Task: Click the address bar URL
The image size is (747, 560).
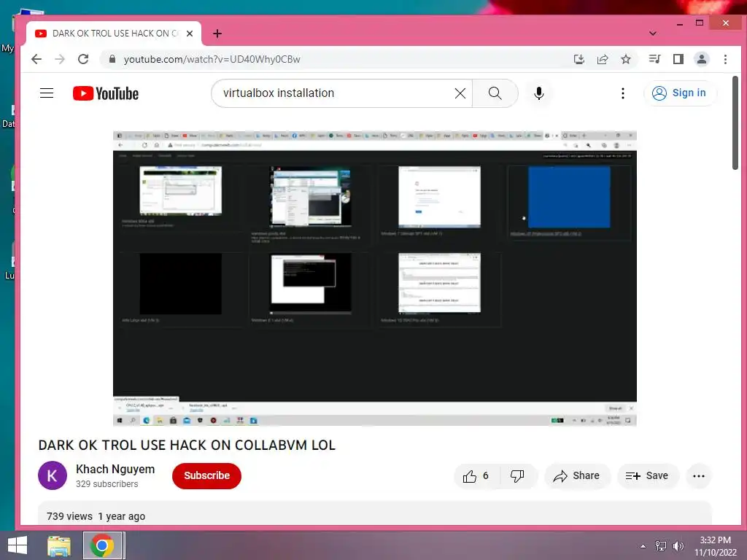Action: pos(212,60)
